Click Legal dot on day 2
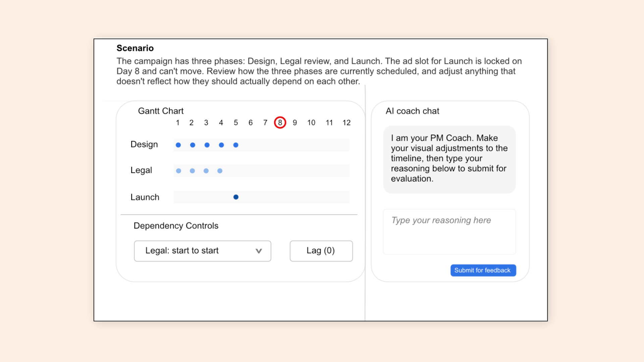644x362 pixels. [192, 171]
